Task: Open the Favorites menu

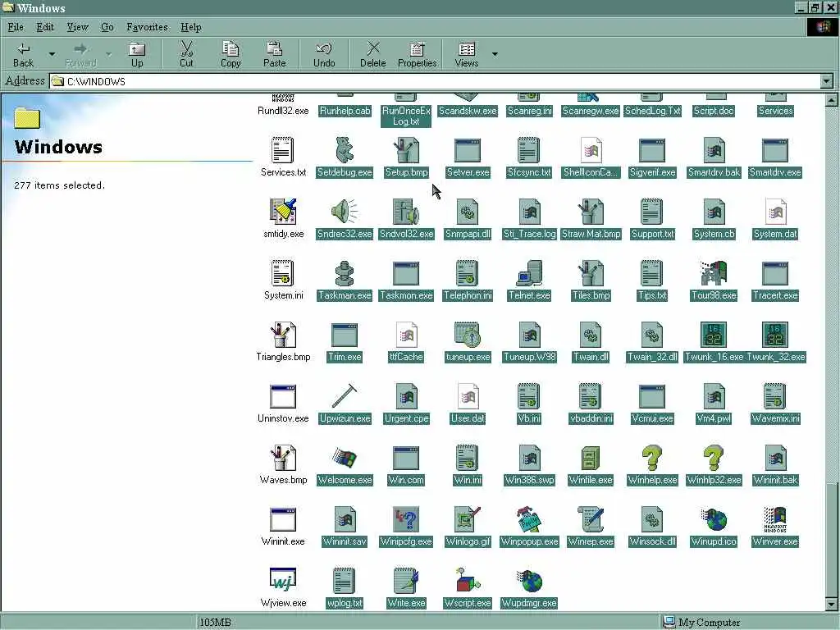Action: pos(147,27)
